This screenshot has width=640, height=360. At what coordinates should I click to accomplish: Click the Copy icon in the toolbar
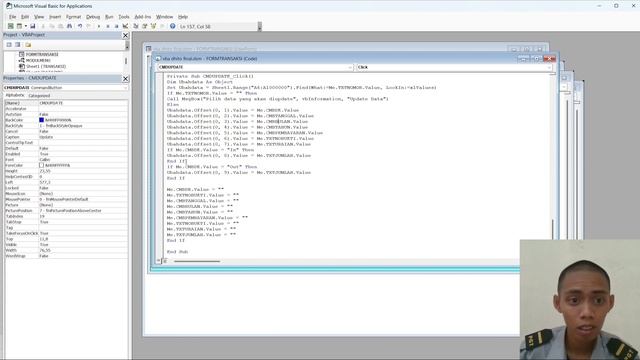coord(52,26)
